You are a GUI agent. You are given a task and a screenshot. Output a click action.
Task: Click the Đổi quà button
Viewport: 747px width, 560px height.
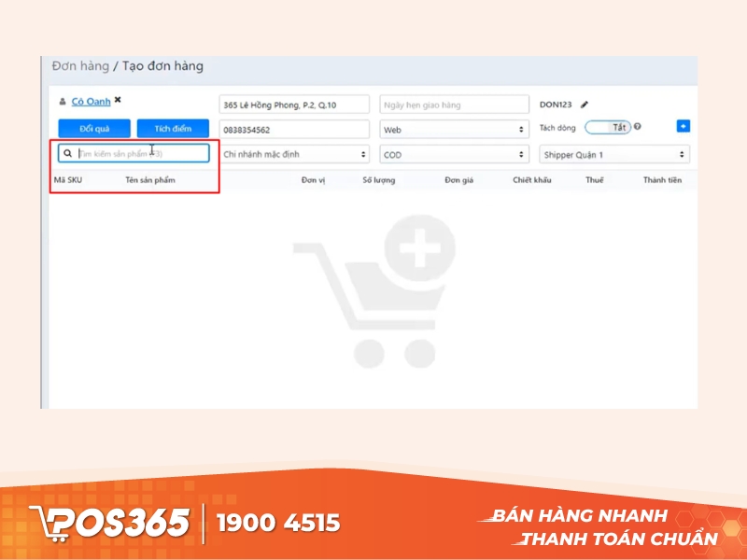tap(94, 129)
